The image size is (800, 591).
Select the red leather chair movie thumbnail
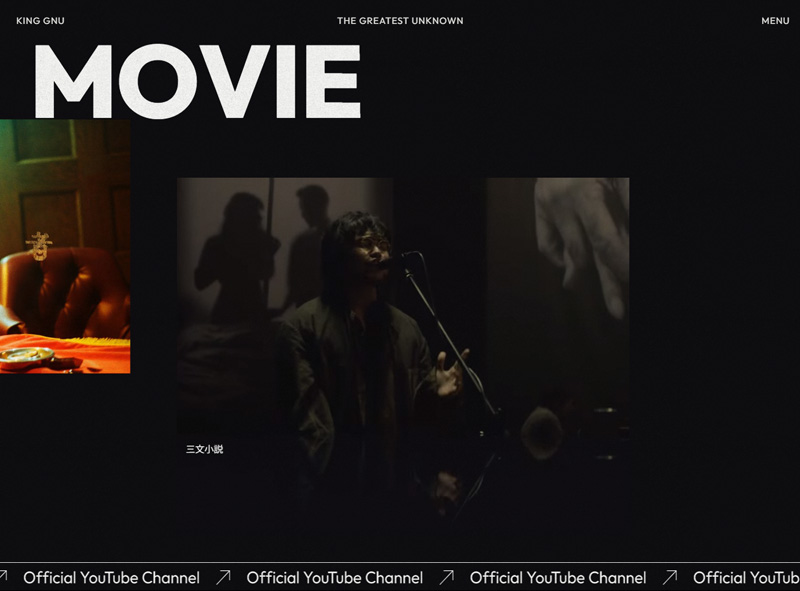click(65, 247)
